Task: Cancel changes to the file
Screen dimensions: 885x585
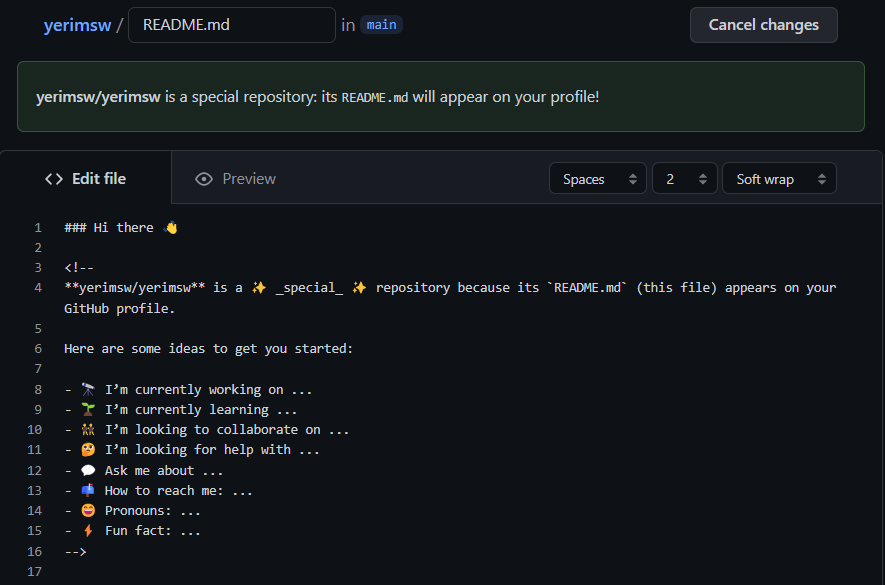Action: [763, 25]
